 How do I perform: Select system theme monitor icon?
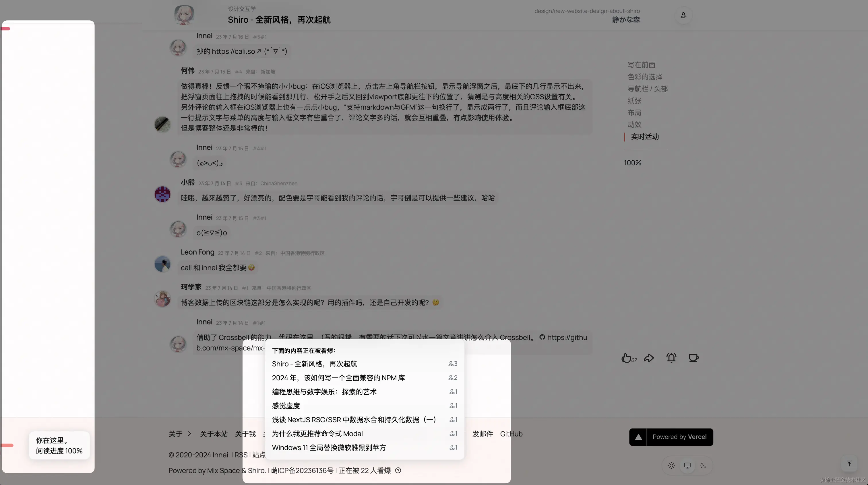(687, 465)
